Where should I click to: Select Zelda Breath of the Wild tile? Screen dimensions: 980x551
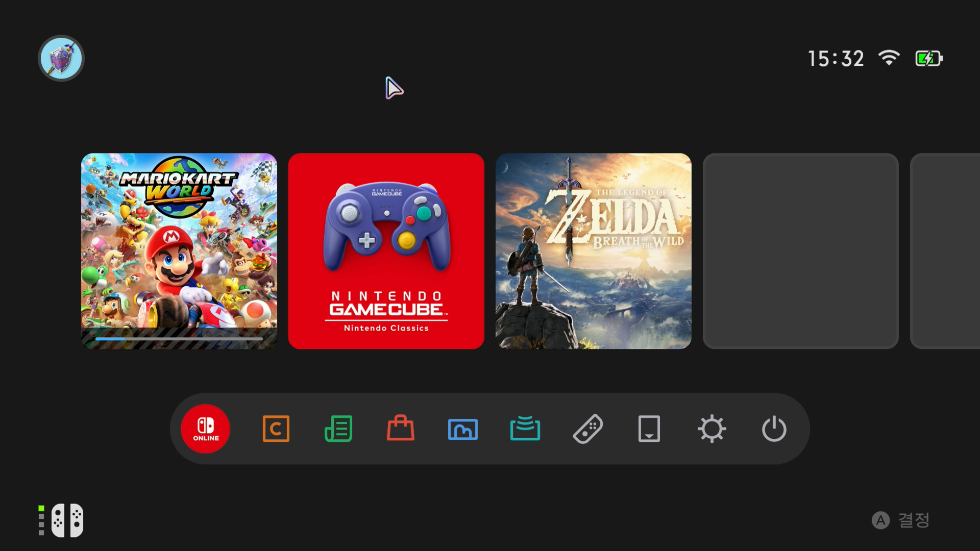594,251
